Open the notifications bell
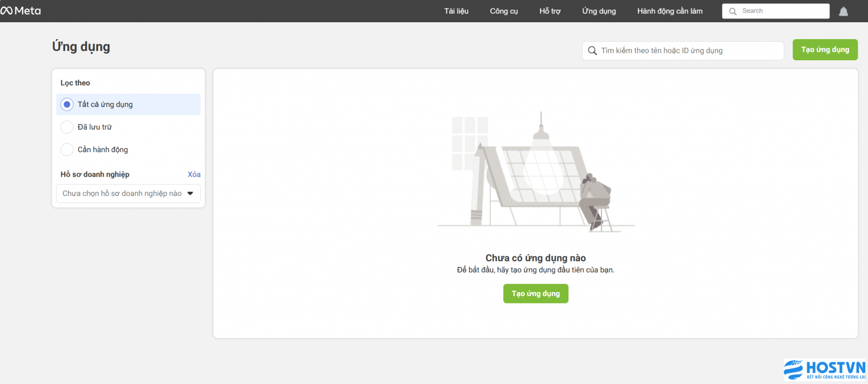The image size is (868, 384). [x=844, y=11]
